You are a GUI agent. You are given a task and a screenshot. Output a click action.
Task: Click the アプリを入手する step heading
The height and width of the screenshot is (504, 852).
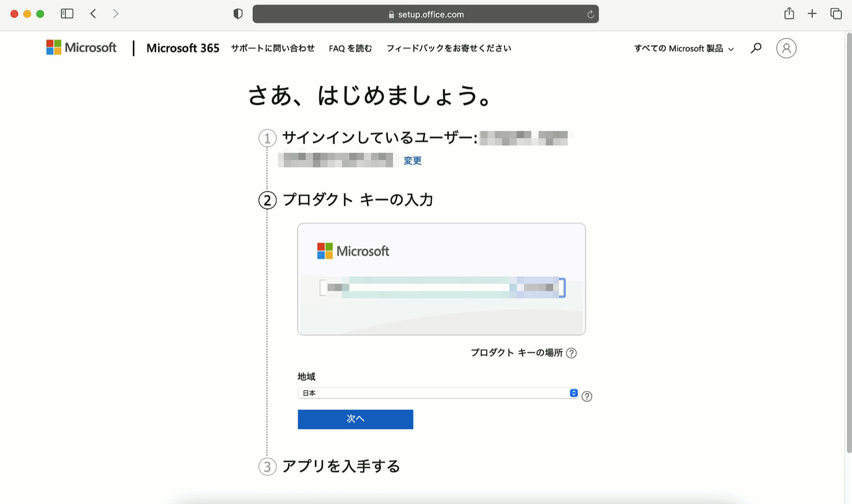(341, 466)
